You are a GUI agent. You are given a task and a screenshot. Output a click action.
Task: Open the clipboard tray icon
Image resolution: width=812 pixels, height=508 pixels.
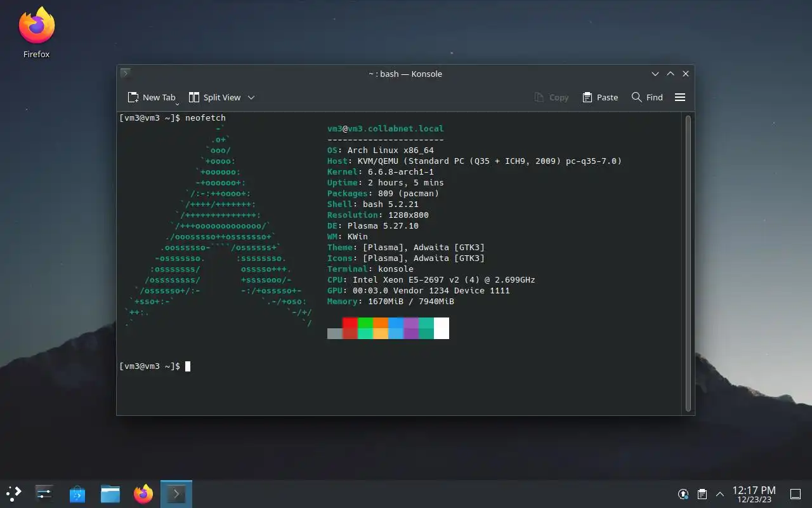702,494
